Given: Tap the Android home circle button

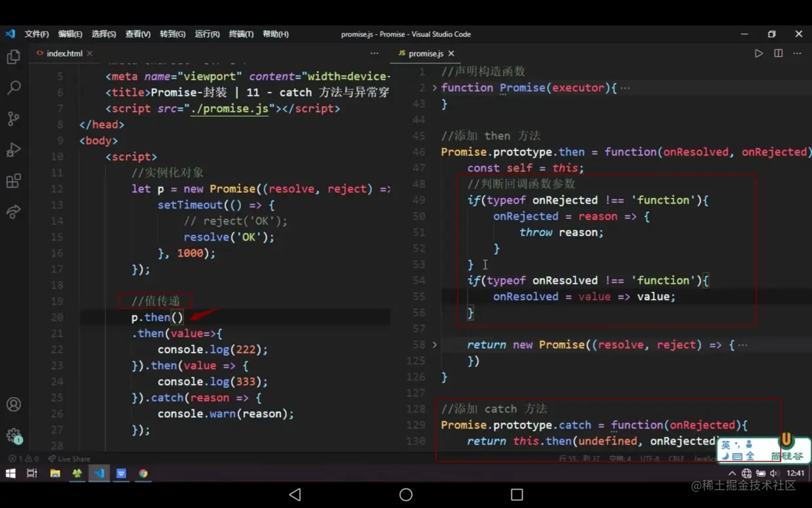Looking at the screenshot, I should tap(406, 494).
